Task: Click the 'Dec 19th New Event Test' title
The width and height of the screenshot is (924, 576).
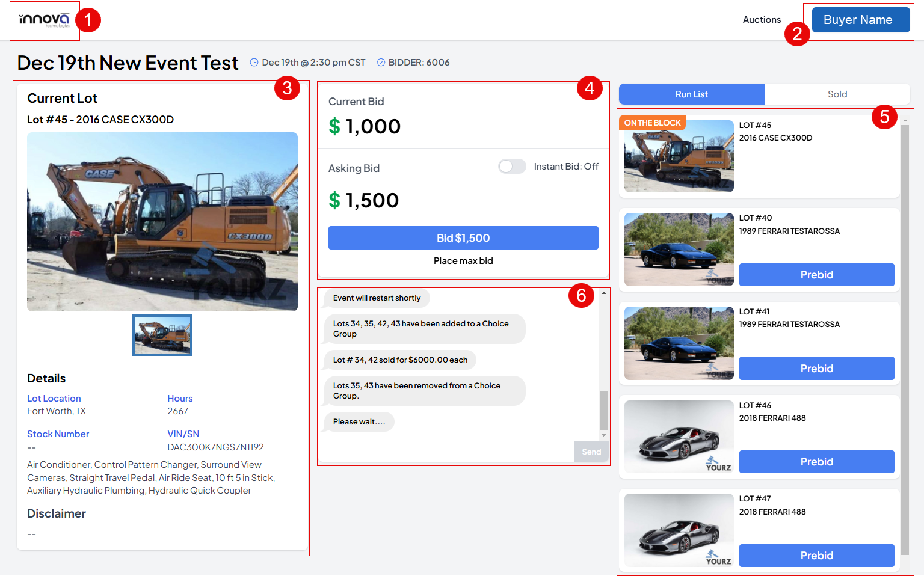Action: (128, 63)
